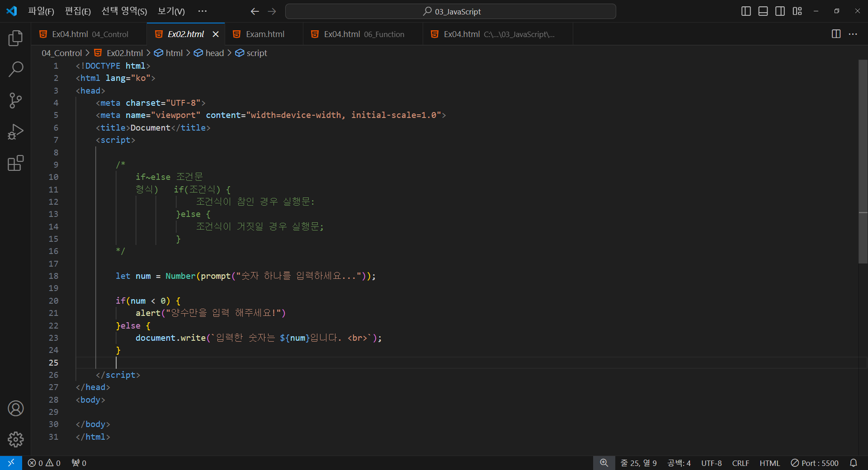
Task: Open the Source Control view
Action: point(15,100)
